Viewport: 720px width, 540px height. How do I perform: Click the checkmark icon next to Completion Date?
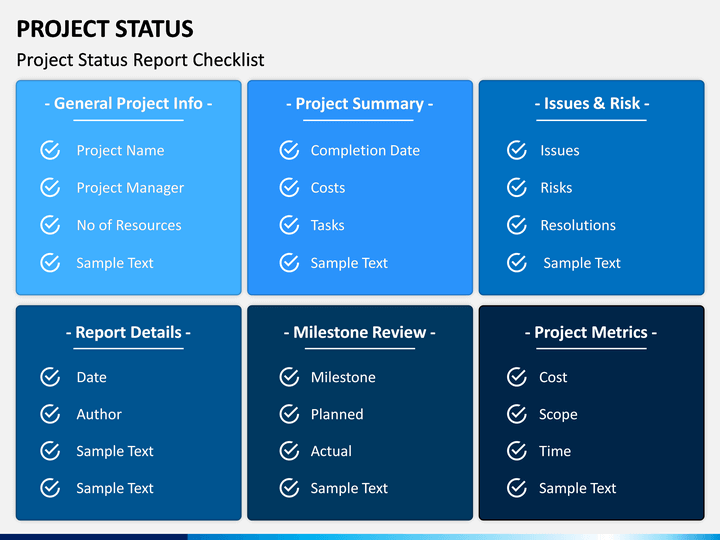pyautogui.click(x=289, y=150)
